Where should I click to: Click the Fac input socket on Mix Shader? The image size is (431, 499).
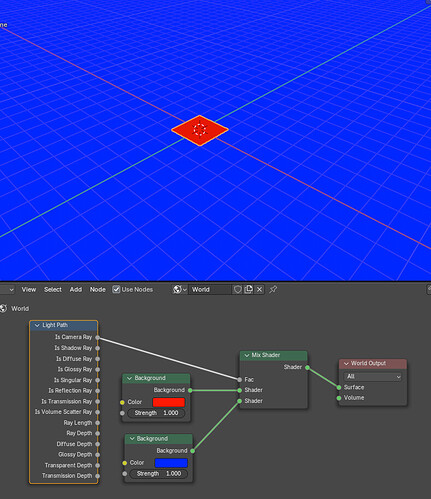point(239,379)
